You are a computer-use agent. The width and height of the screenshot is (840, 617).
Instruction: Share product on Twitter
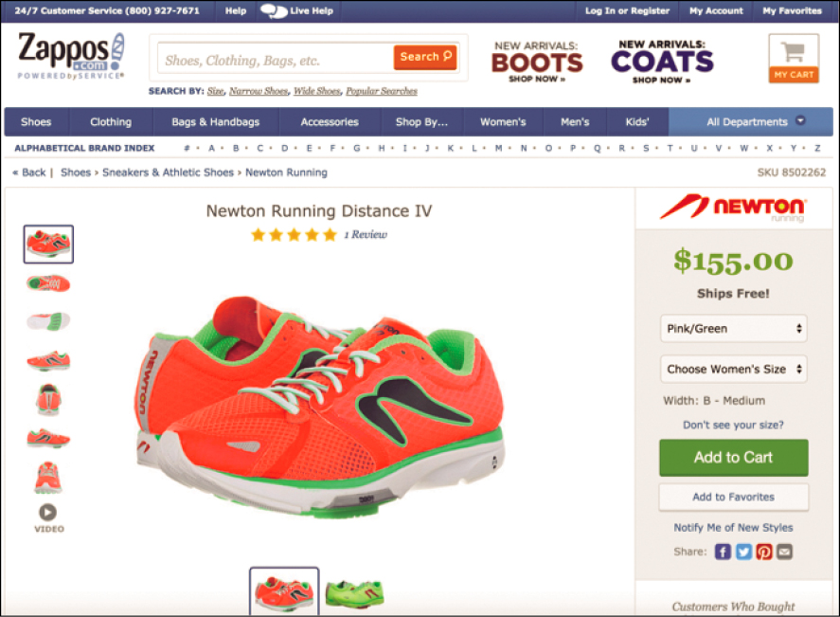pyautogui.click(x=743, y=552)
